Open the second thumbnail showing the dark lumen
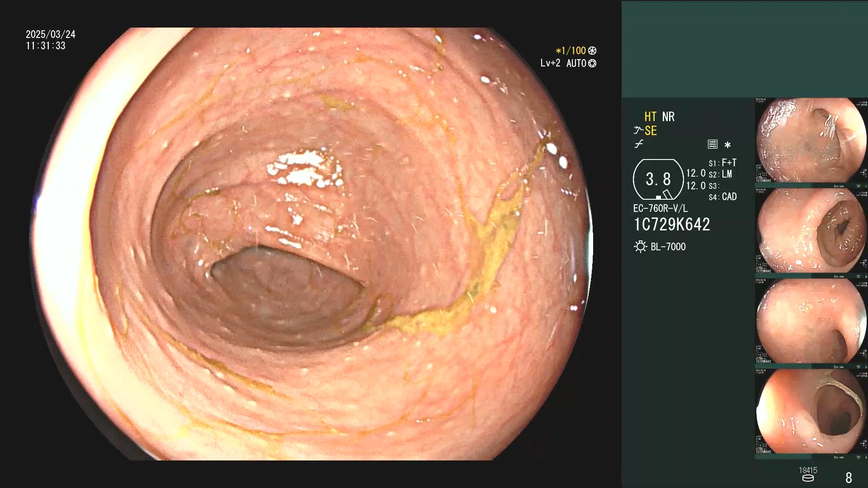Screen dimensions: 868x488 pos(811,231)
